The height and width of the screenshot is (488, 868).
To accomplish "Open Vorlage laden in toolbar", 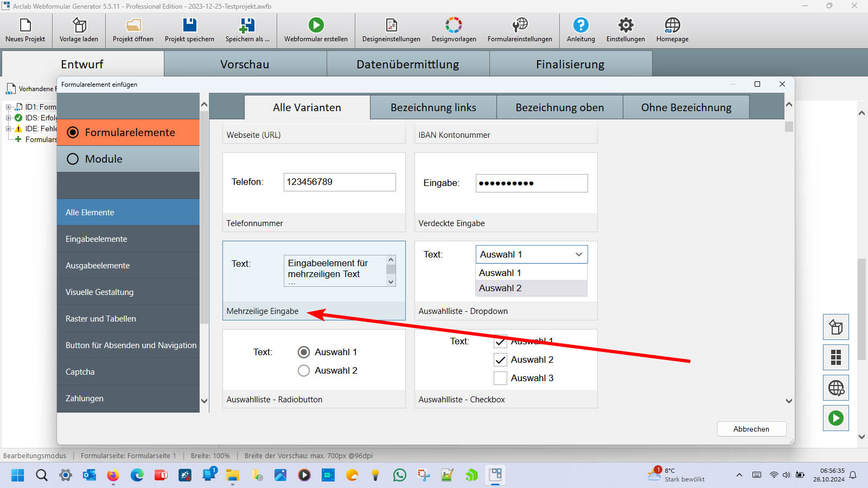I will click(x=79, y=25).
